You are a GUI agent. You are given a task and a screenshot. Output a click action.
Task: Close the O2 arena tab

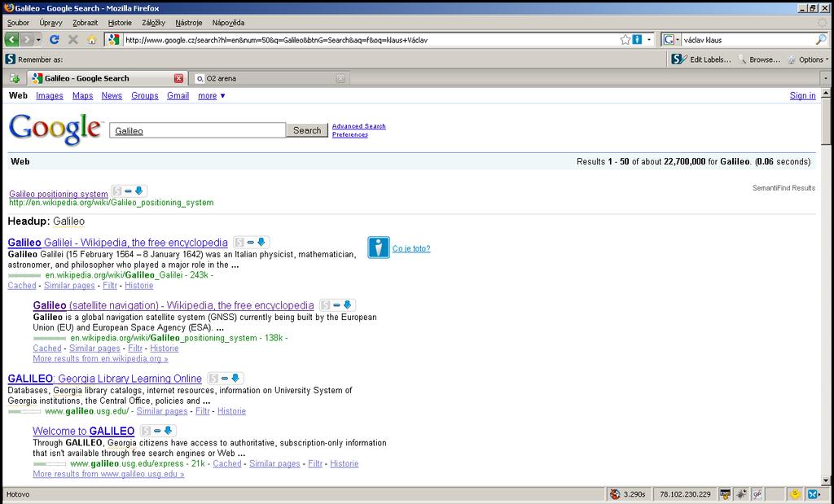coord(340,78)
